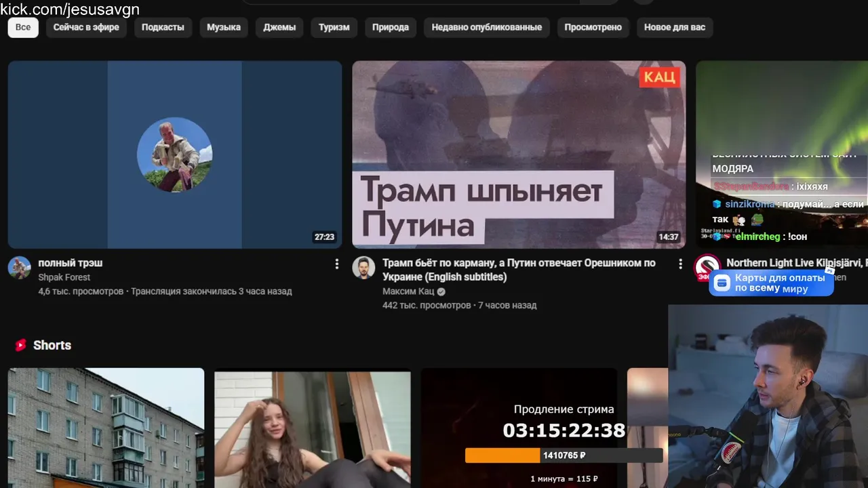The image size is (868, 488).
Task: Select the 'Сейчас в эфире' filter chip
Action: (x=86, y=28)
